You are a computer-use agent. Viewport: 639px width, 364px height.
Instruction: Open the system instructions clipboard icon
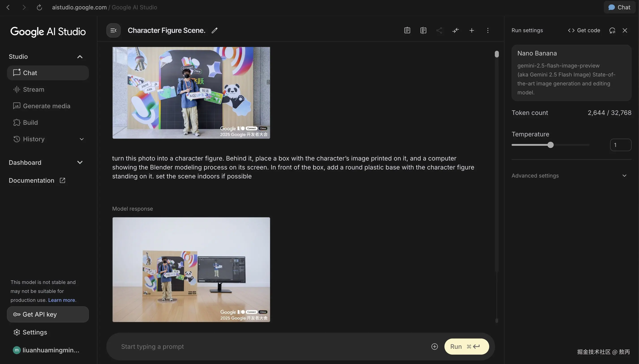tap(407, 30)
